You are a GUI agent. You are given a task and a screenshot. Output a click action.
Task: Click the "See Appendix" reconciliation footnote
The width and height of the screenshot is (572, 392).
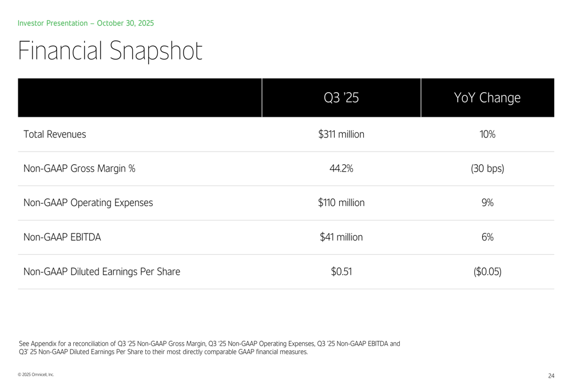click(209, 347)
